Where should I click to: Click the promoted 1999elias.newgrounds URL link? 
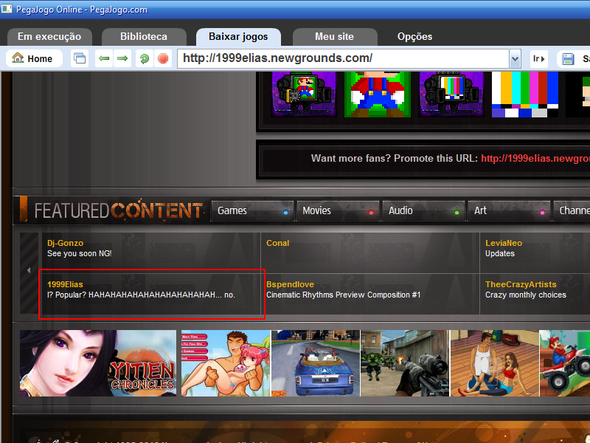tap(535, 158)
